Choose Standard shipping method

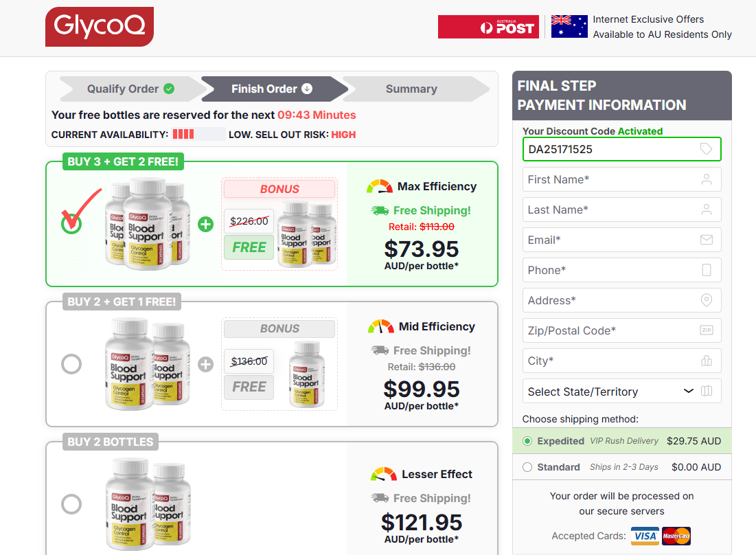[x=527, y=467]
